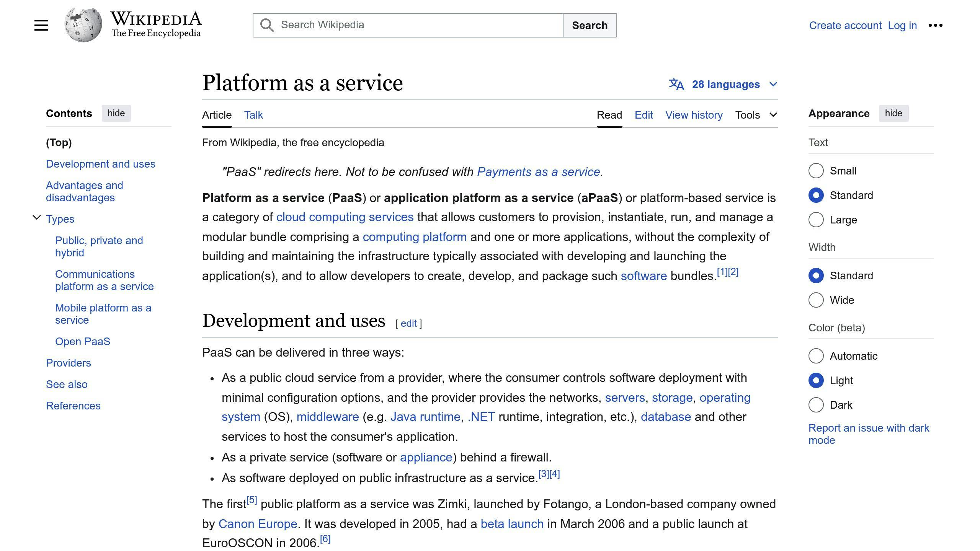Viewport: 980px width, 551px height.
Task: Select Wide width option
Action: [x=816, y=300]
